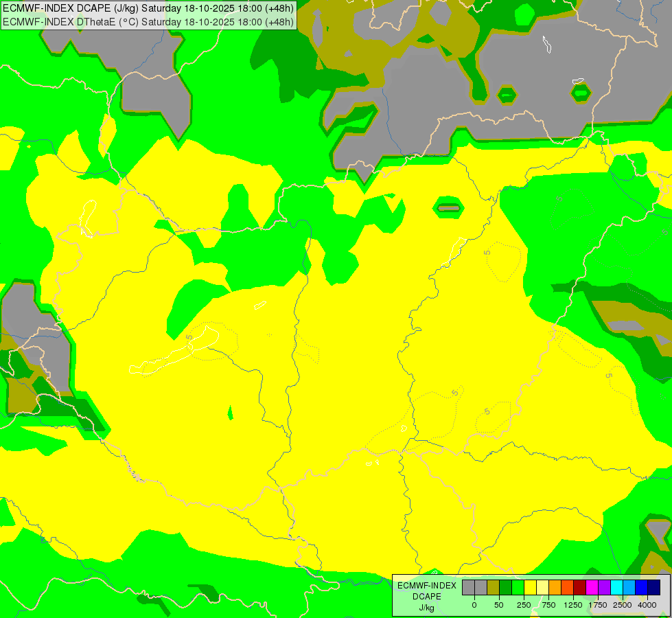
Task: Select the magenta legend swatch
Action: 592,587
